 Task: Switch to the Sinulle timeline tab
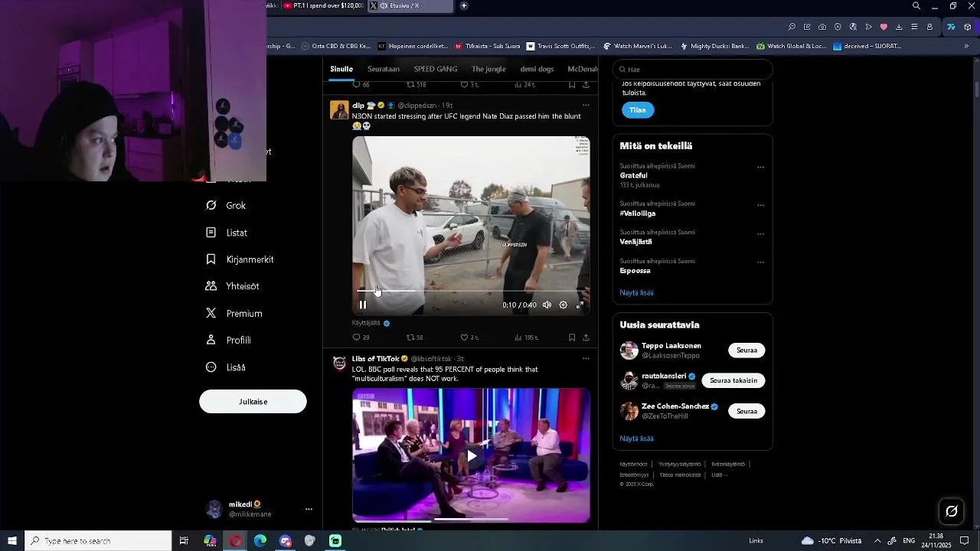pyautogui.click(x=341, y=69)
